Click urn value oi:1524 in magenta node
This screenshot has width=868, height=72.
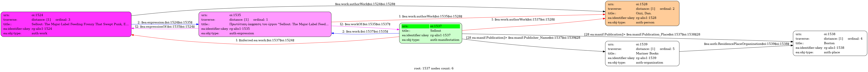tap(37, 15)
